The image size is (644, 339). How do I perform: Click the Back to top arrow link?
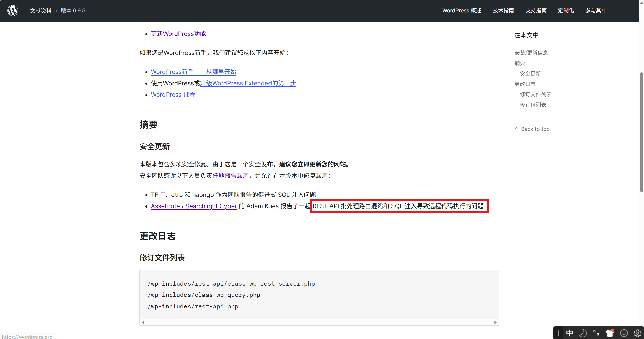532,129
